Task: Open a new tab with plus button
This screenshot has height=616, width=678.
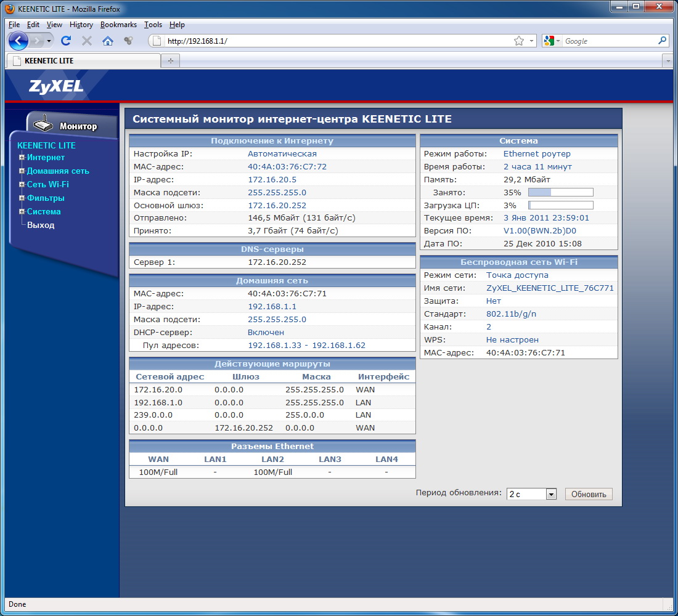Action: point(170,61)
